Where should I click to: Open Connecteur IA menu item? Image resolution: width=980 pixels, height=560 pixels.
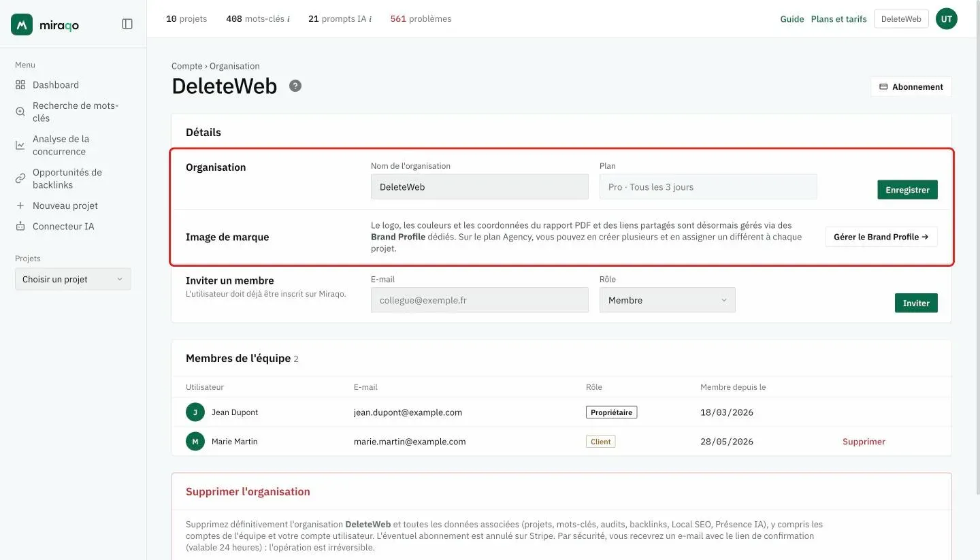point(63,226)
